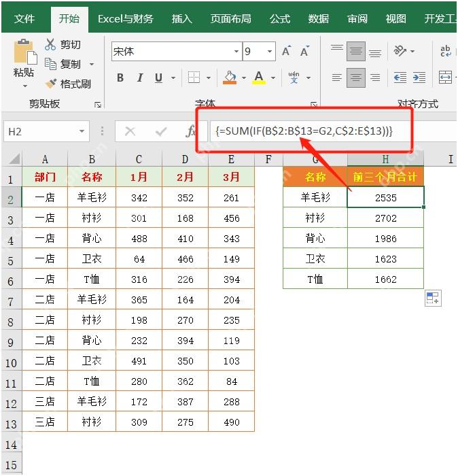Viewport: 458px width, 476px height.
Task: Click Merge and Center icon
Action: 445,78
